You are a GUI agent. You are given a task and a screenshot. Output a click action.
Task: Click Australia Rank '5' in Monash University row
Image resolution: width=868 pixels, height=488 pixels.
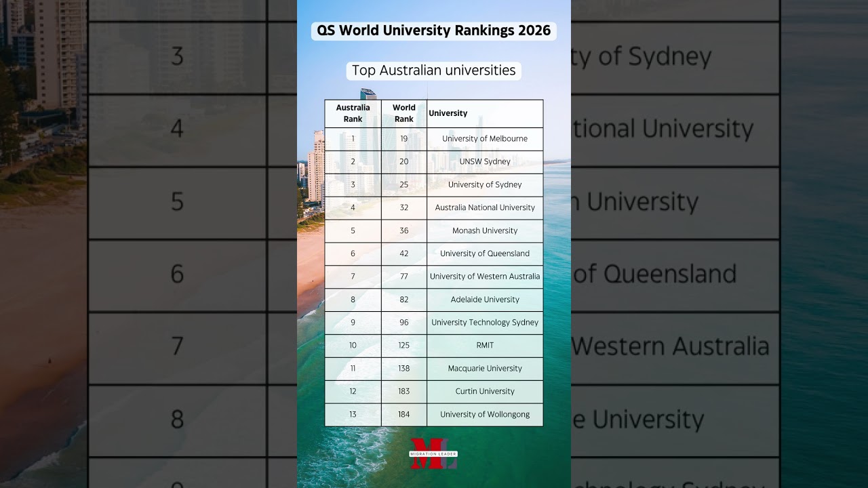coord(353,230)
